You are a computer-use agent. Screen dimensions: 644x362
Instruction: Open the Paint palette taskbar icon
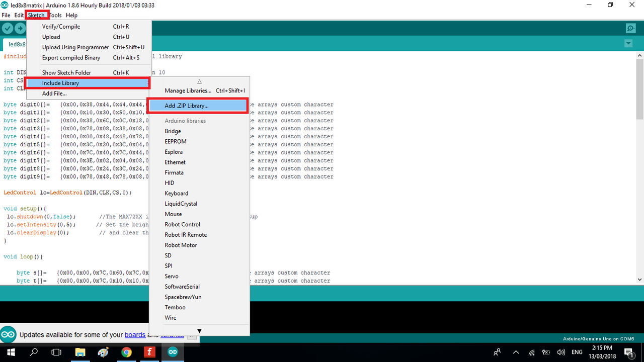(103, 352)
